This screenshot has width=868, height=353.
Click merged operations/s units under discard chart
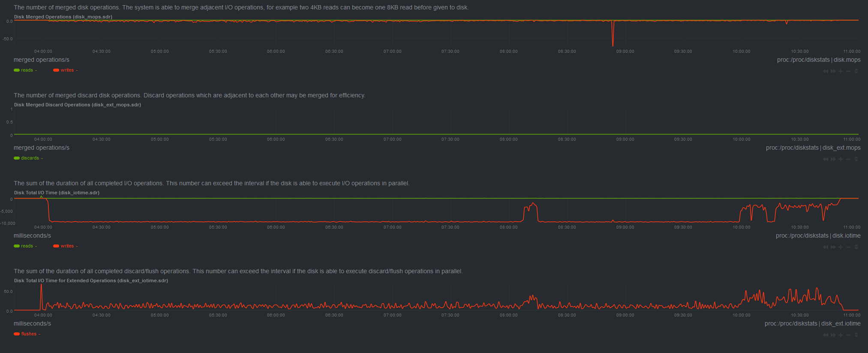(x=42, y=148)
